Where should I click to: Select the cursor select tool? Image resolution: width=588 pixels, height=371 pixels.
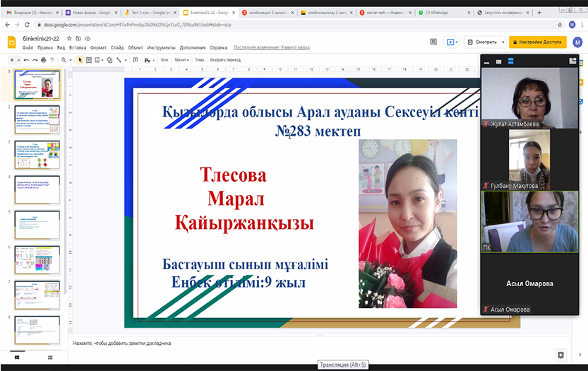click(x=80, y=60)
